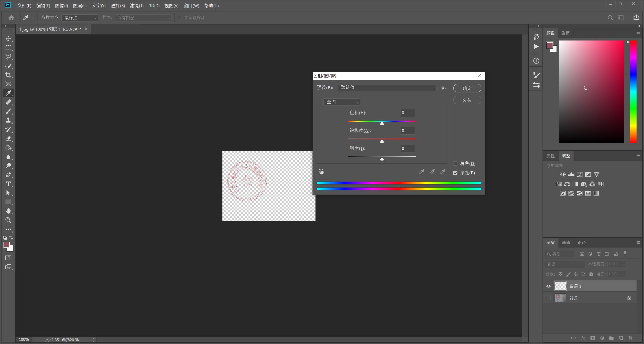Open the 滤镜(T) menu

pyautogui.click(x=137, y=6)
